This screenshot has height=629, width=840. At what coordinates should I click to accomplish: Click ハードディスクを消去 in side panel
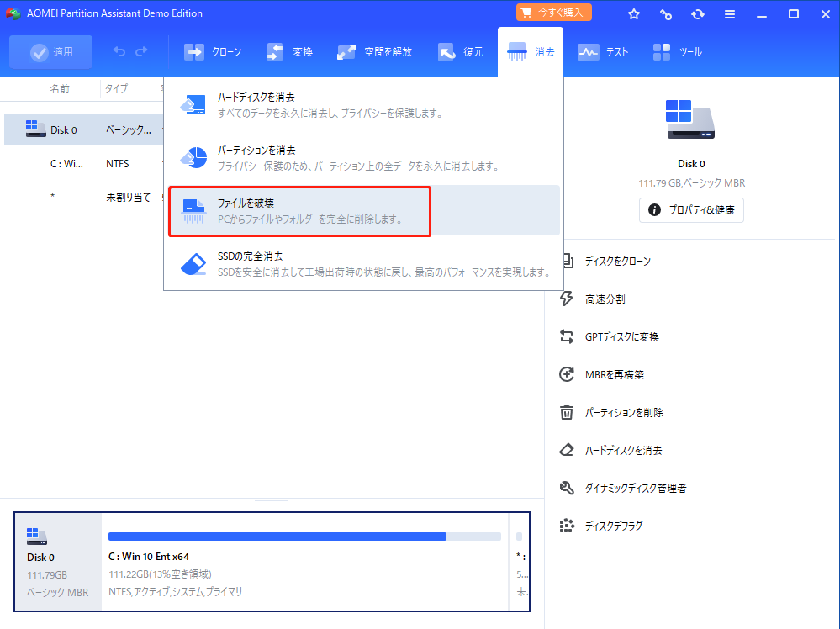click(623, 450)
